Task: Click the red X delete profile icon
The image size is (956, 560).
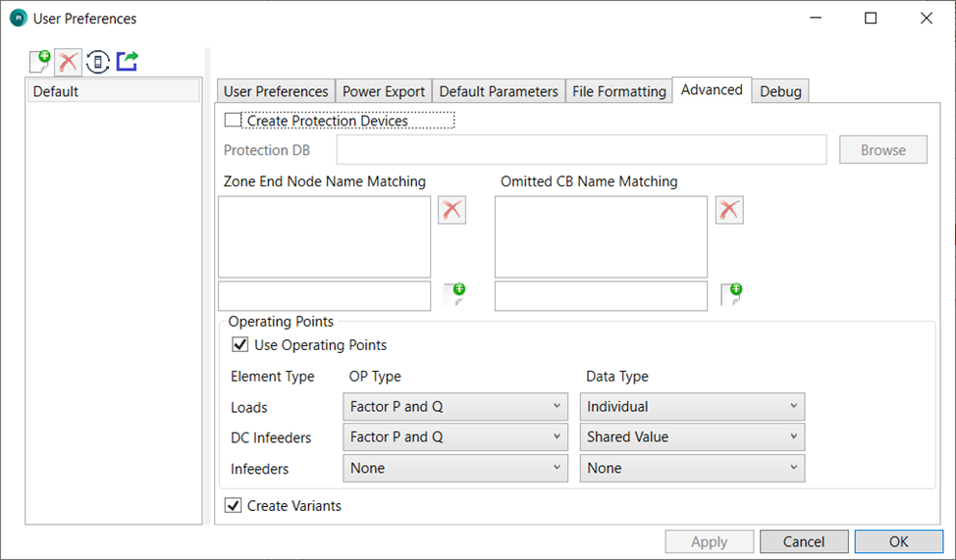Action: (x=68, y=62)
